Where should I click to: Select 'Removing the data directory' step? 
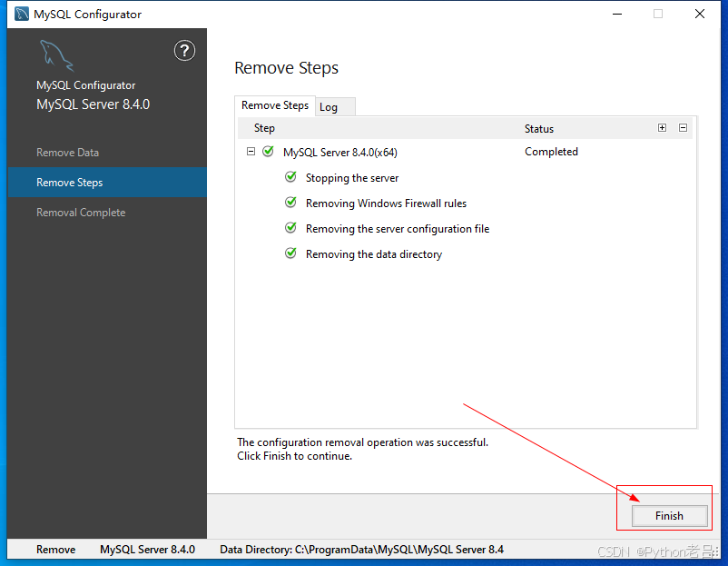tap(374, 254)
